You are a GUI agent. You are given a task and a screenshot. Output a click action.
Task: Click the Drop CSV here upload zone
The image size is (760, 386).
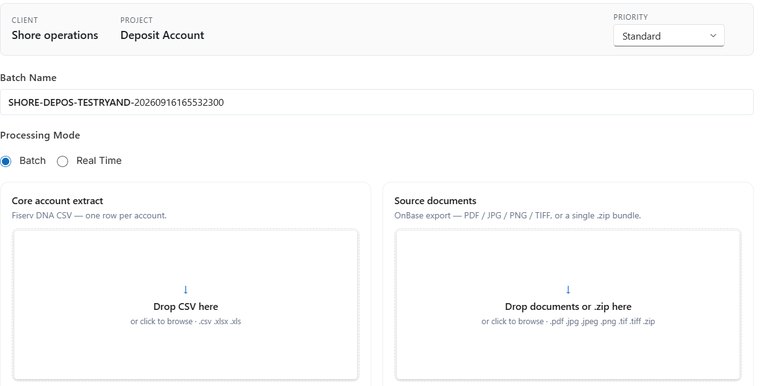point(186,305)
